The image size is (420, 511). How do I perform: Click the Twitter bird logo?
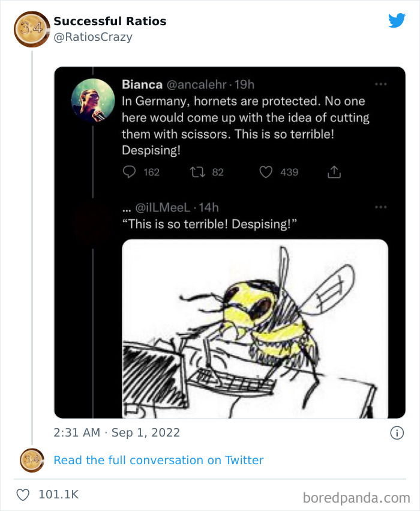coord(397,20)
